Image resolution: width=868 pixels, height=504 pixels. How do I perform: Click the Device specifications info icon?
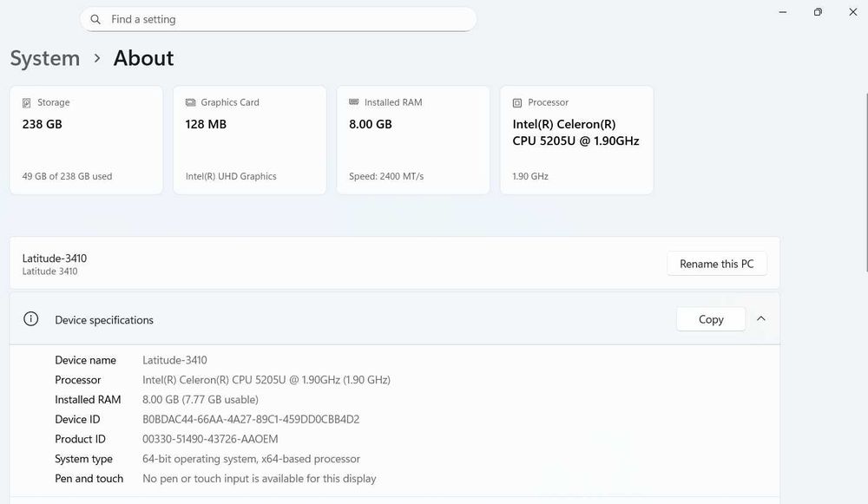(31, 319)
